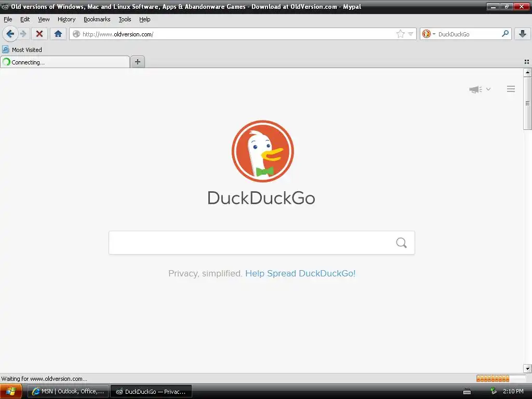Image resolution: width=532 pixels, height=399 pixels.
Task: Go to home page via Home icon
Action: point(58,34)
